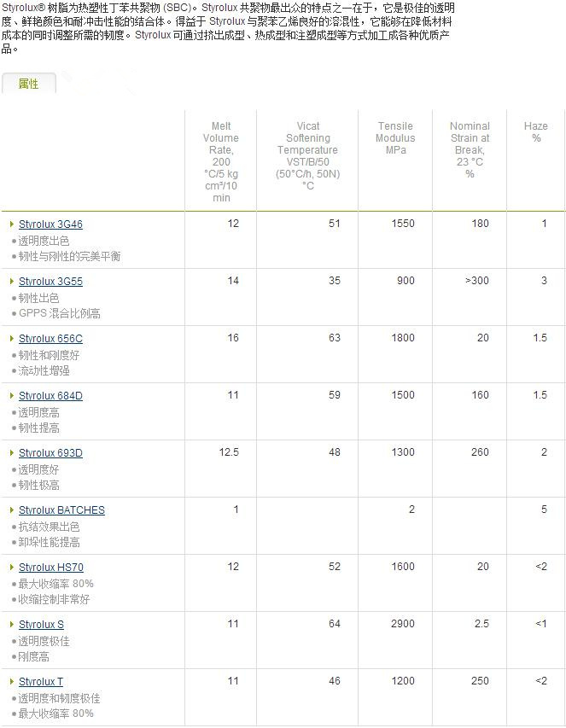Screen dimensions: 566x728
Task: Click the Tensile Modulus MPa column header
Action: [x=395, y=138]
